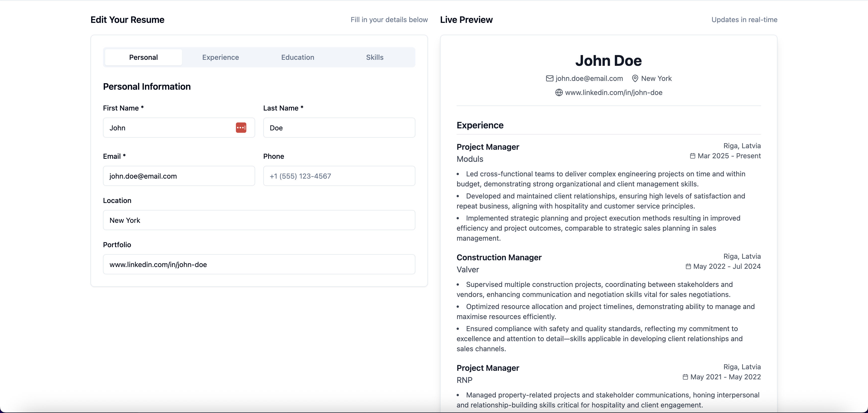Click the John Doe heading in the preview

[x=608, y=60]
